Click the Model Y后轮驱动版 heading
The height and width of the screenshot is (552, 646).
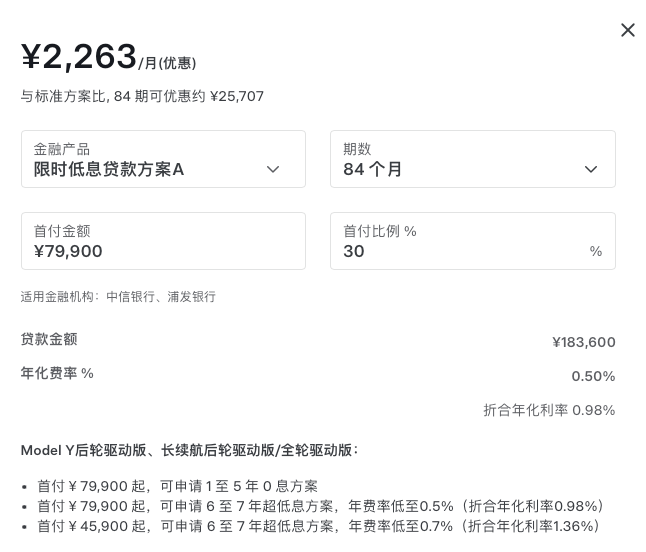pos(189,451)
